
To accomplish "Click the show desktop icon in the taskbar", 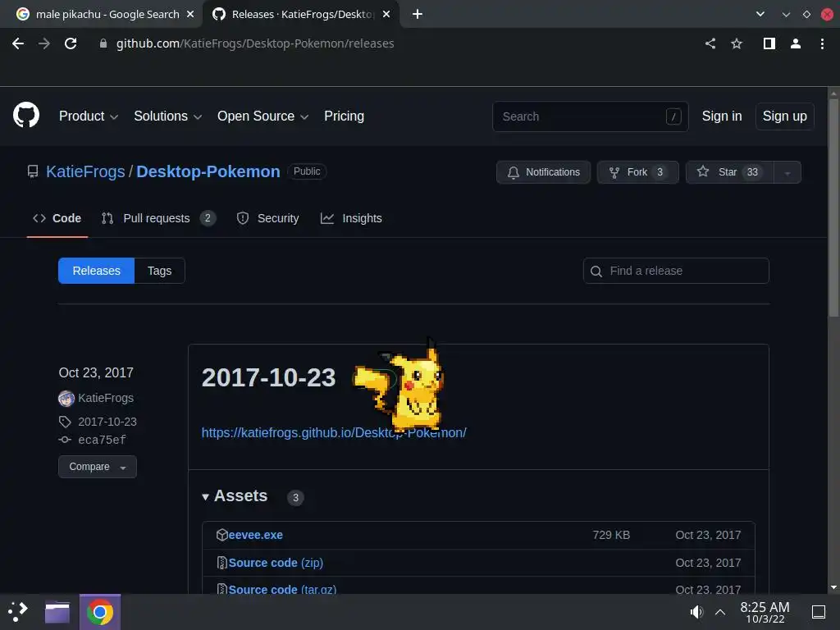I will [x=819, y=612].
